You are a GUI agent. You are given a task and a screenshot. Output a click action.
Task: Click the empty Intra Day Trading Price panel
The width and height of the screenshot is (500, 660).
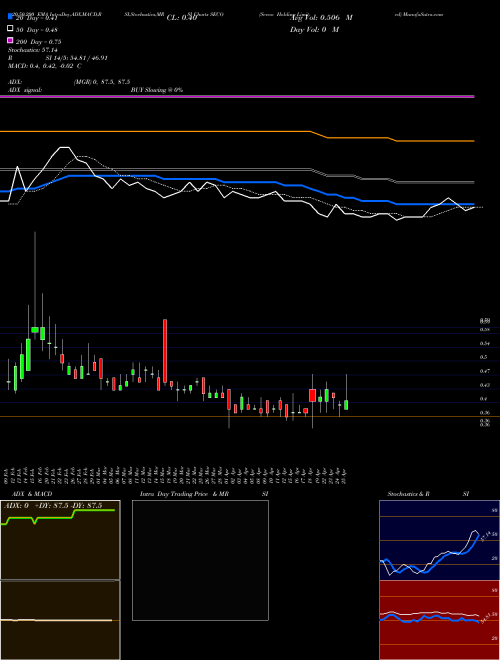click(200, 560)
